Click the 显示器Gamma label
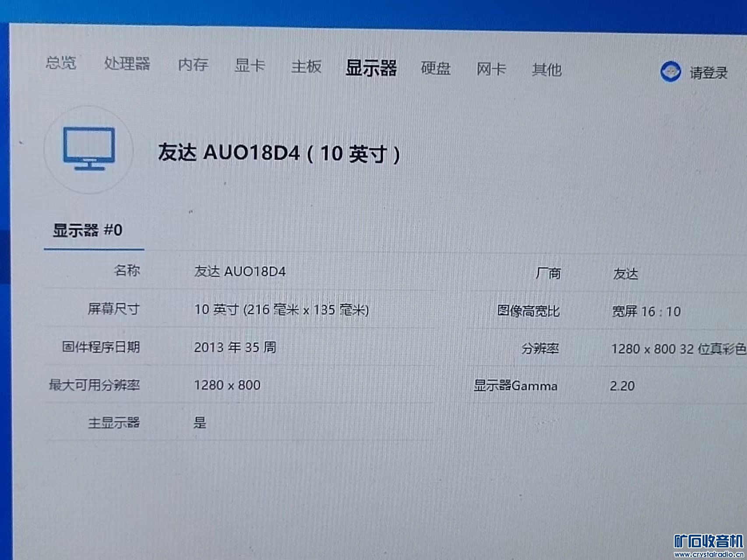The width and height of the screenshot is (747, 560). (515, 385)
